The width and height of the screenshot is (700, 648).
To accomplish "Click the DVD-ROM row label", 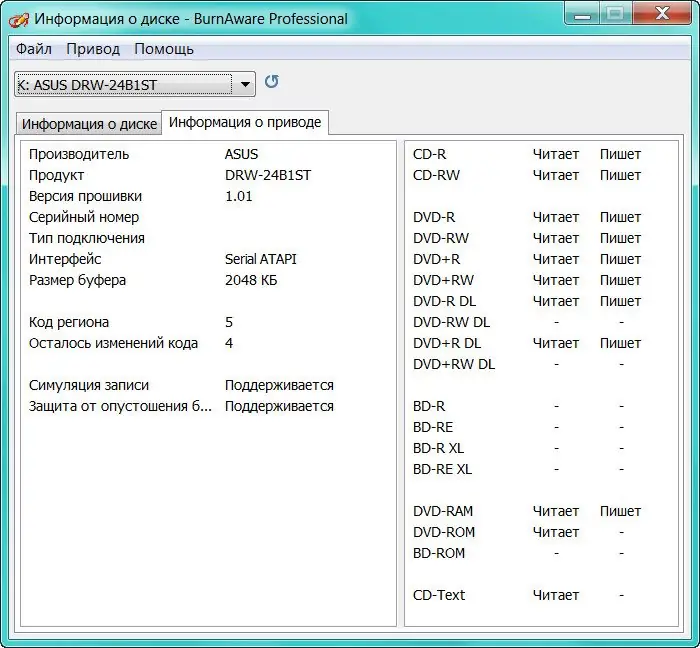I will [444, 532].
